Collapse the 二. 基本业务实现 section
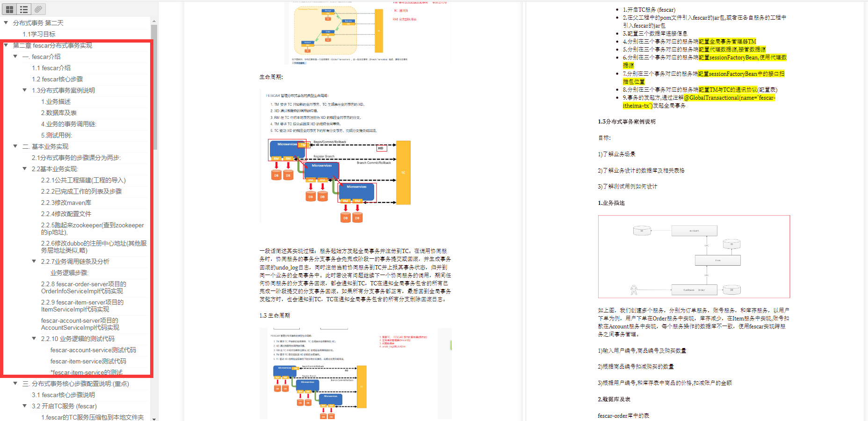868x421 pixels. [15, 146]
